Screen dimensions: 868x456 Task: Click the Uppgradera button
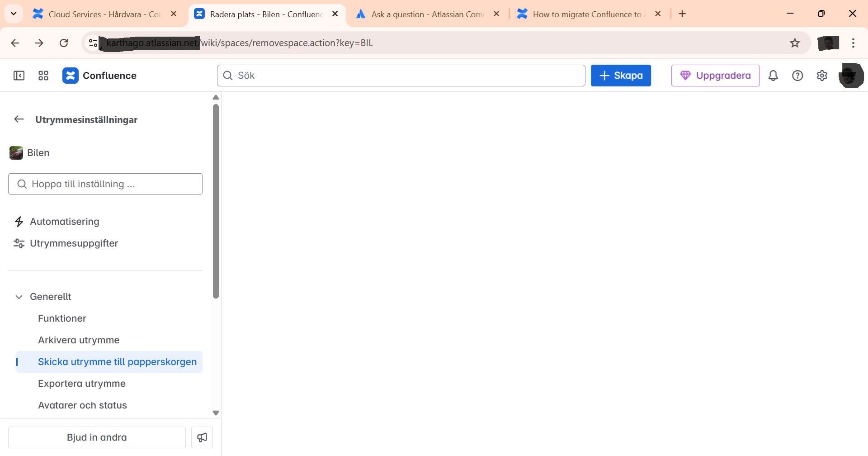click(715, 76)
